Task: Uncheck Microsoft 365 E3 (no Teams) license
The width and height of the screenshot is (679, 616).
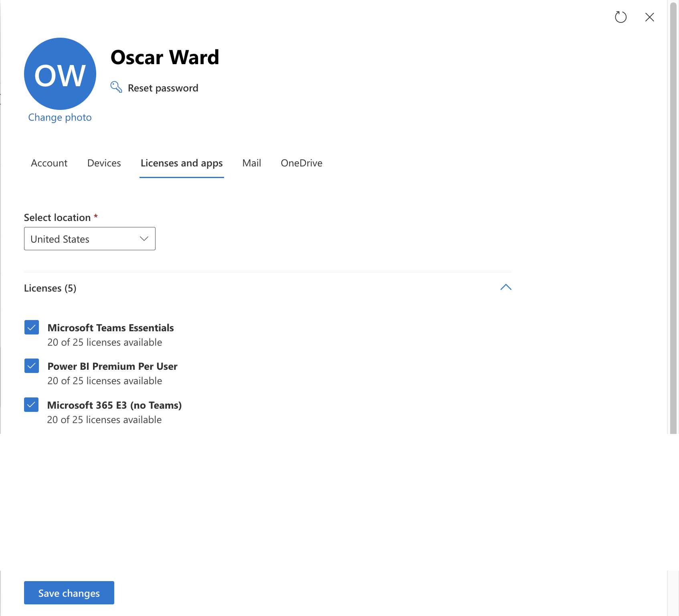Action: 31,405
